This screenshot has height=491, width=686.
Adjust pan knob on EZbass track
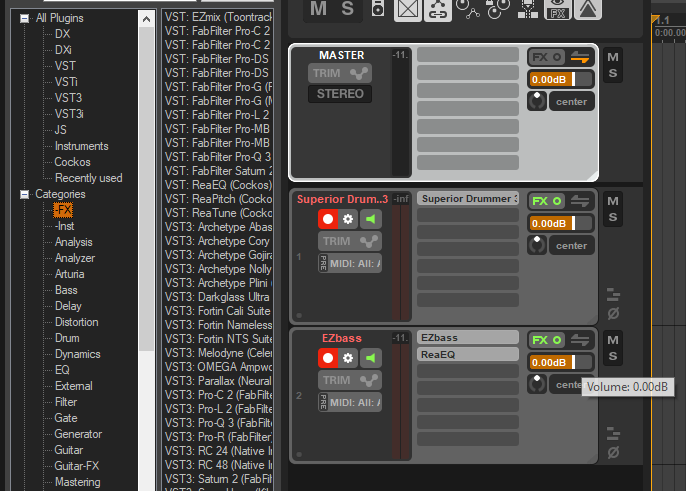tap(537, 384)
